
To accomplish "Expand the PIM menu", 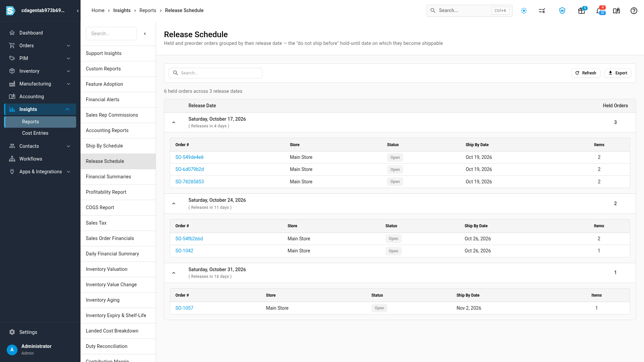I will pos(40,58).
